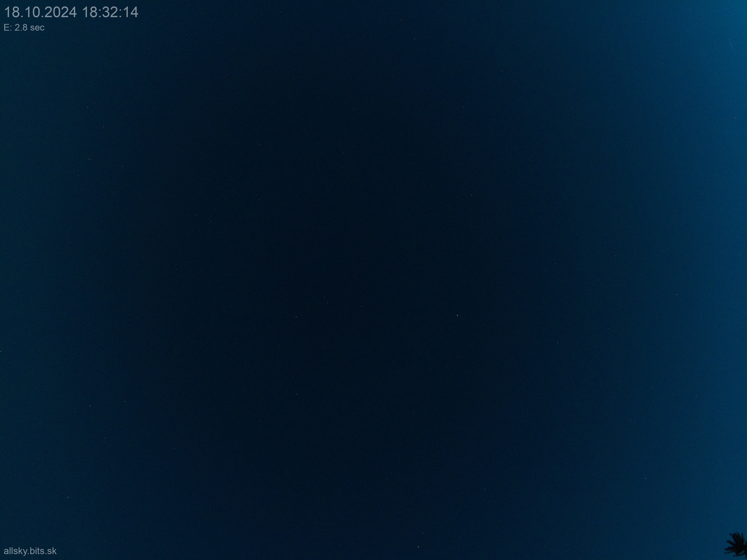Screen dimensions: 747x560
Task: Click the word sec in the exposure text
Action: (x=37, y=28)
